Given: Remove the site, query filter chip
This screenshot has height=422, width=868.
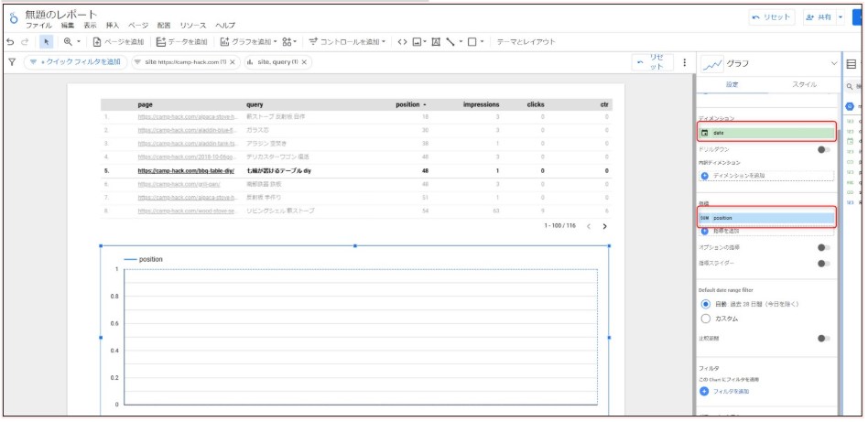Looking at the screenshot, I should point(304,62).
